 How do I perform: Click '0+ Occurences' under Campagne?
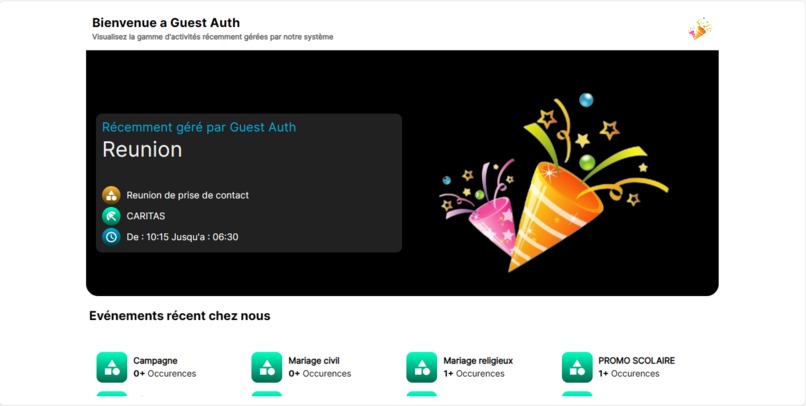click(x=164, y=374)
